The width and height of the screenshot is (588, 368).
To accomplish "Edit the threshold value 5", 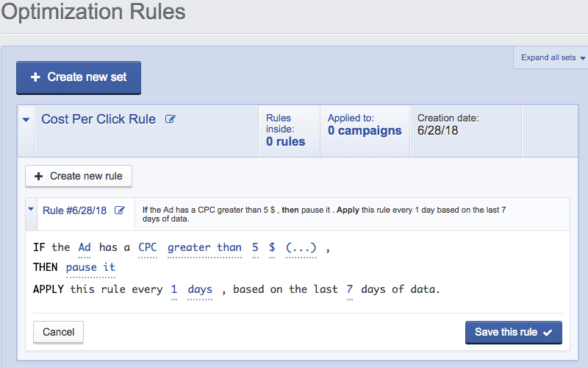I will [255, 248].
